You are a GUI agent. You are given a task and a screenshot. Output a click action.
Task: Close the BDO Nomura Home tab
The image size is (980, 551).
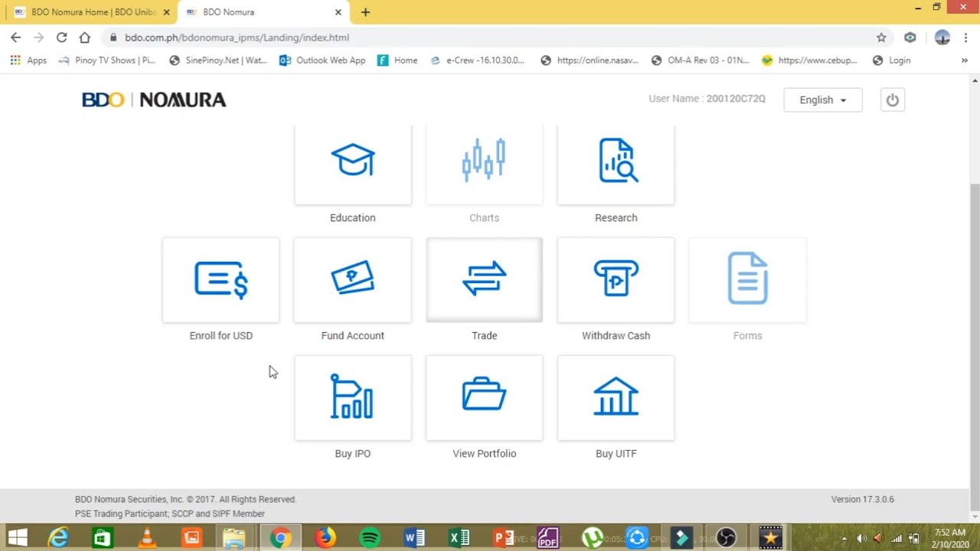(166, 12)
